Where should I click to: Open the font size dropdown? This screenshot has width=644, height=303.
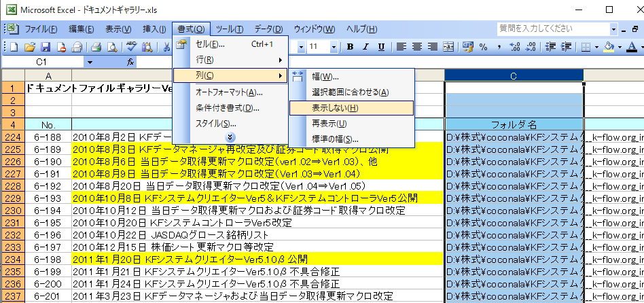pos(334,47)
